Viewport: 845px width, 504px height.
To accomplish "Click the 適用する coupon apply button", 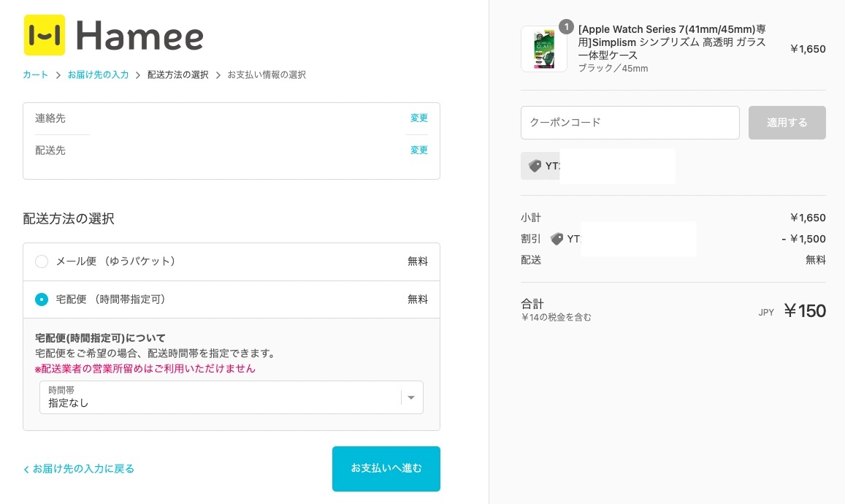I will coord(787,122).
